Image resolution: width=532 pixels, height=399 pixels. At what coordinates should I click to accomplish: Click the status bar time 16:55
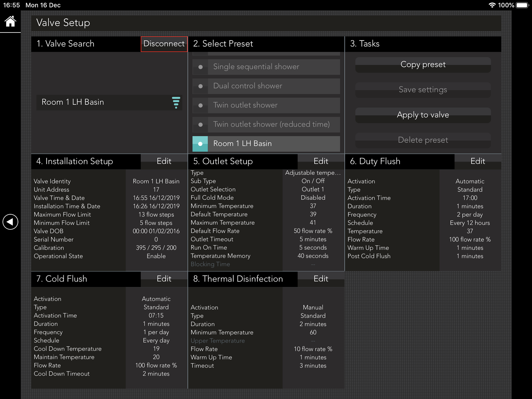(x=11, y=5)
